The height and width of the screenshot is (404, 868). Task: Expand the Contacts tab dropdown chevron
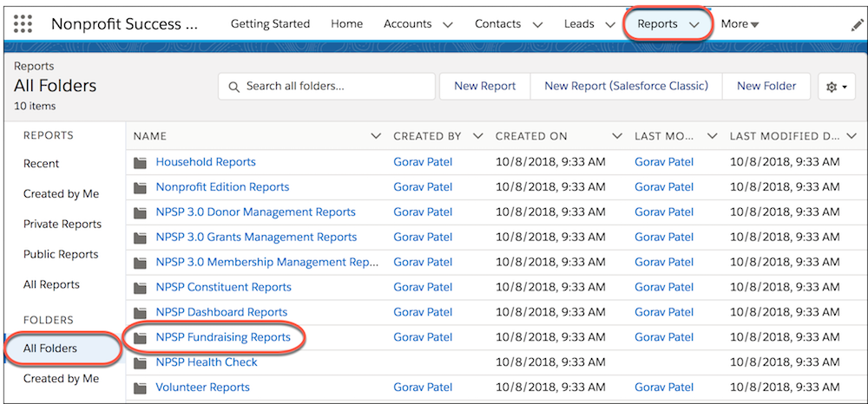536,25
